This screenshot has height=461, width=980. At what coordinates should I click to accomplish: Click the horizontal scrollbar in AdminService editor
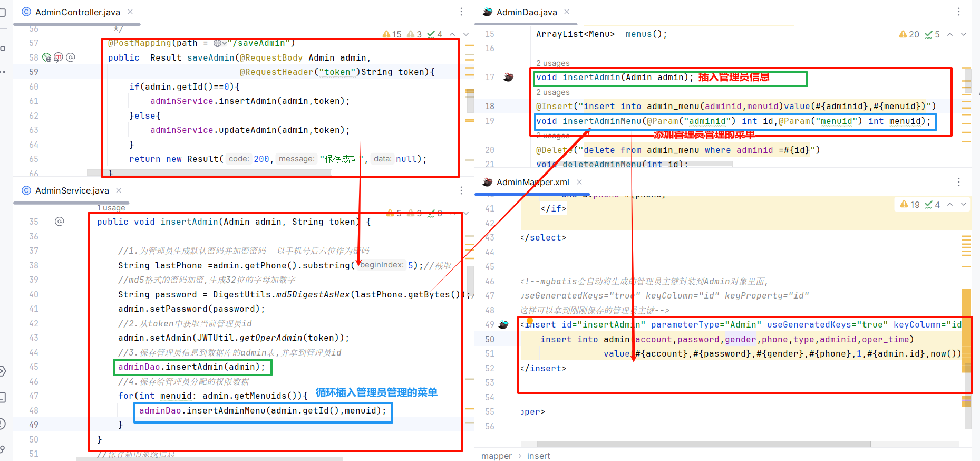point(209,459)
